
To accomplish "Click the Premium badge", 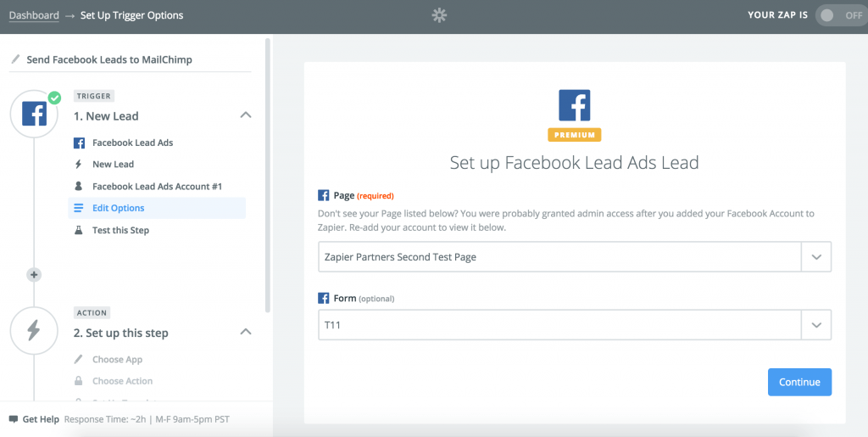I will 575,135.
